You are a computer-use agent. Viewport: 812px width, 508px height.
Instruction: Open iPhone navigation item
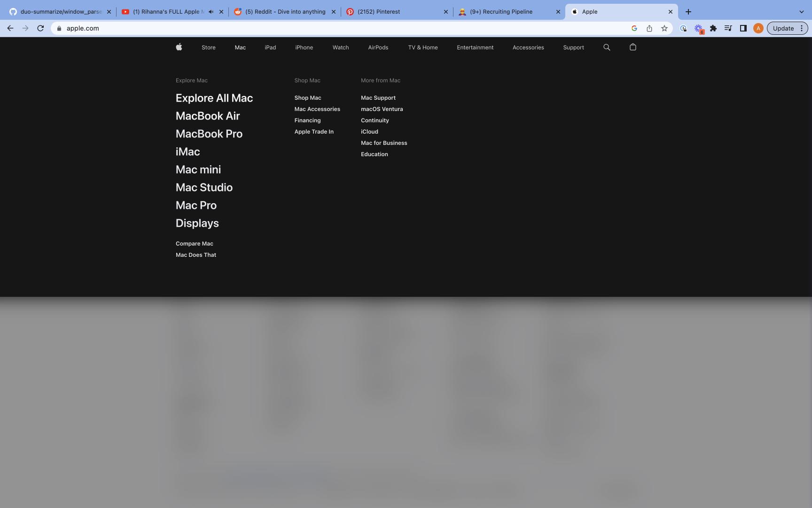tap(304, 48)
